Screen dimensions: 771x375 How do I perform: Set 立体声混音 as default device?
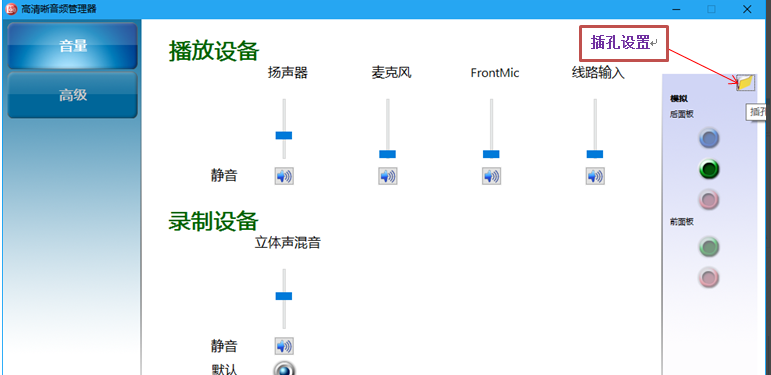point(285,369)
